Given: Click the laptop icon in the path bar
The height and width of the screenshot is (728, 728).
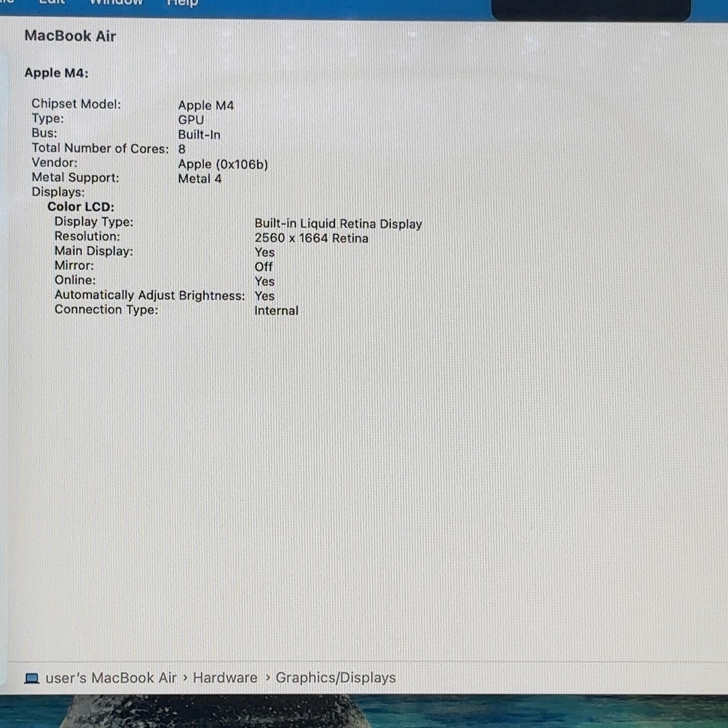Looking at the screenshot, I should [32, 678].
